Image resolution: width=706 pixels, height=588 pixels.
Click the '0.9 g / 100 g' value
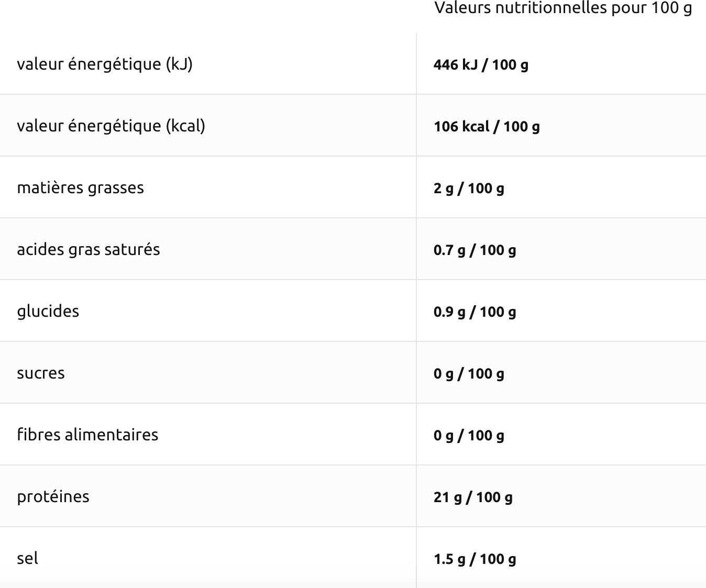point(475,312)
